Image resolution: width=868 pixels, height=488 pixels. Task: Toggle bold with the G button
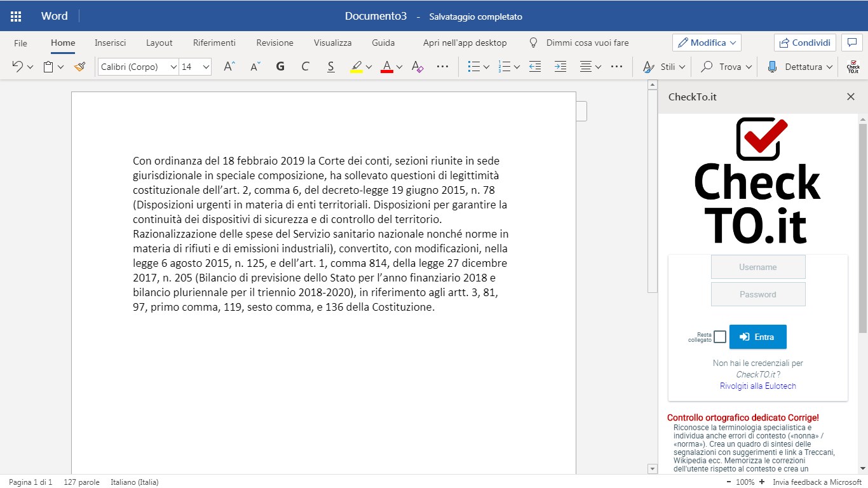(280, 67)
